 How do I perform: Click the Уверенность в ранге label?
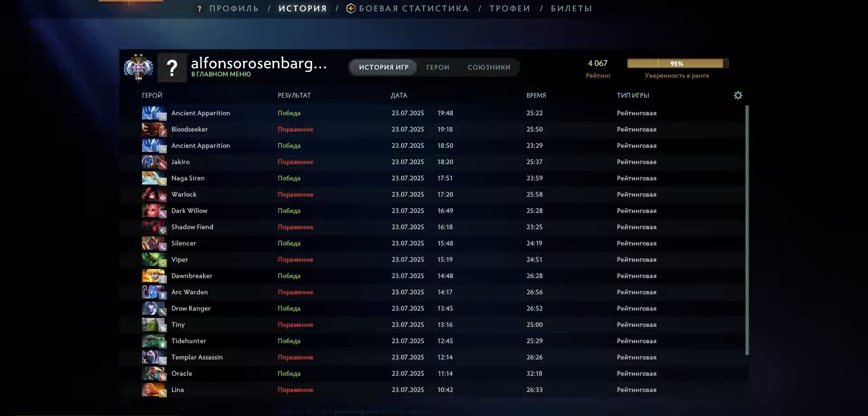coord(677,76)
